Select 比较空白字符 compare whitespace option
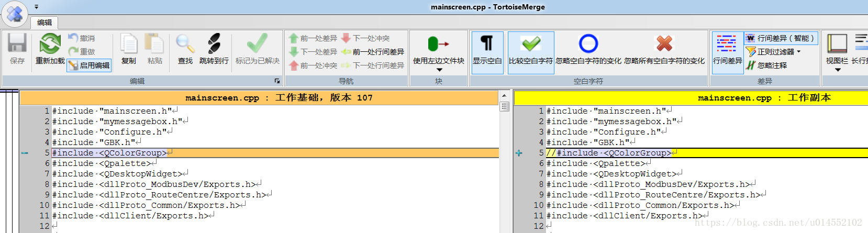Image resolution: width=868 pixels, height=233 pixels. tap(531, 52)
